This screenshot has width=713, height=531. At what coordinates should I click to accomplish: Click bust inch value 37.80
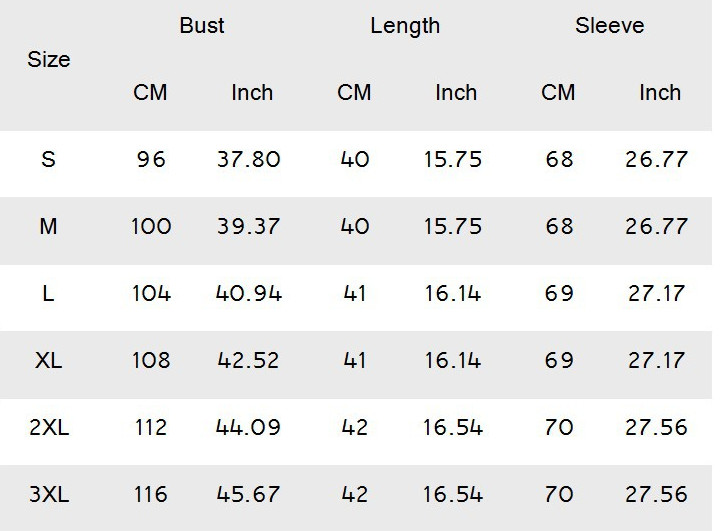(248, 160)
